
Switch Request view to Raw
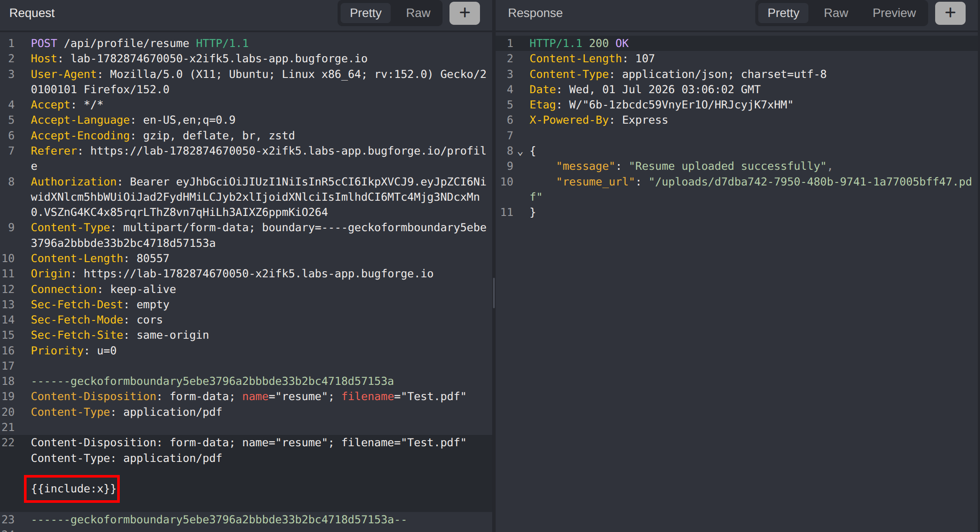[418, 13]
